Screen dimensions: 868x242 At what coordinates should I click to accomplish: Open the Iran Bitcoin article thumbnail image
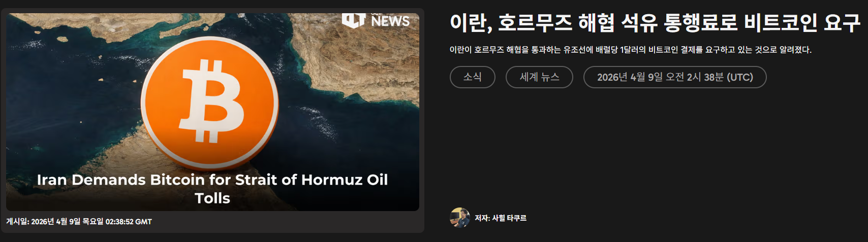[x=212, y=112]
